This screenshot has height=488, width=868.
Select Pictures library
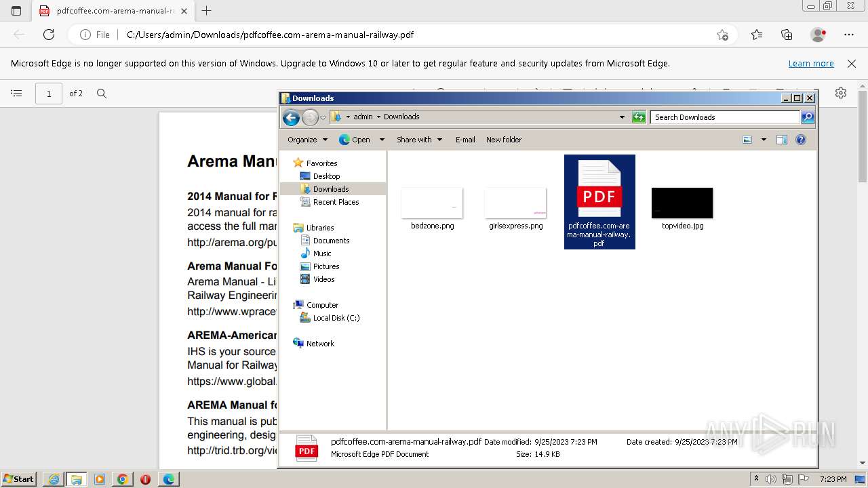pyautogui.click(x=326, y=266)
